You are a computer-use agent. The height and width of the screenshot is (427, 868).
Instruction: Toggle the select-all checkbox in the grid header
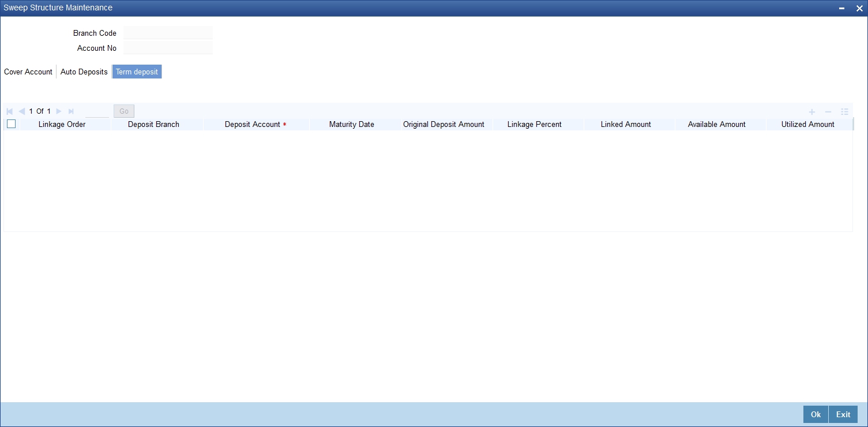point(11,123)
